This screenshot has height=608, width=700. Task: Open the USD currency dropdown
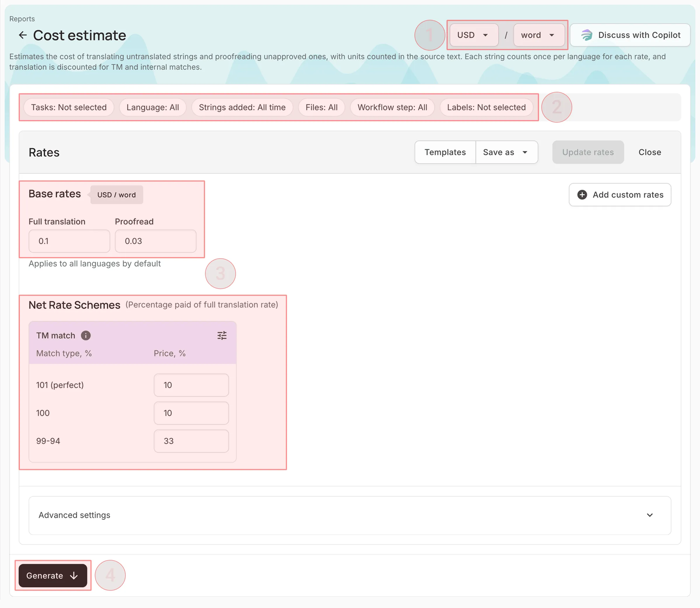[x=474, y=35]
